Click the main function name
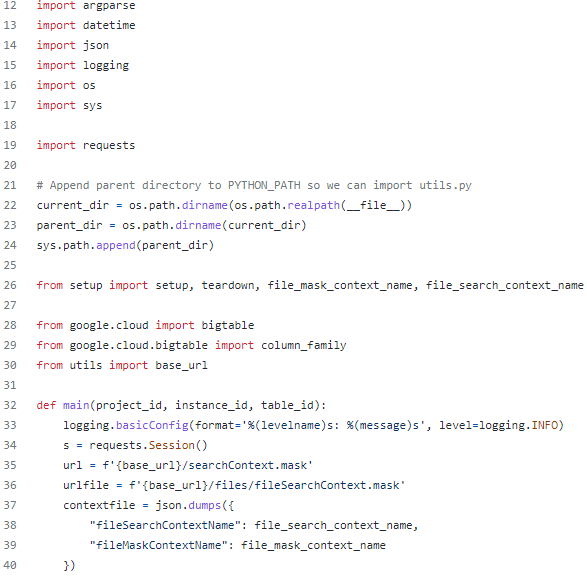The height and width of the screenshot is (576, 587). click(x=76, y=405)
